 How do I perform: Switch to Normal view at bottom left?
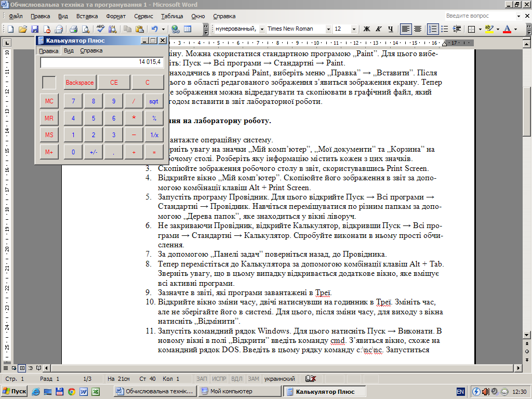[x=6, y=368]
